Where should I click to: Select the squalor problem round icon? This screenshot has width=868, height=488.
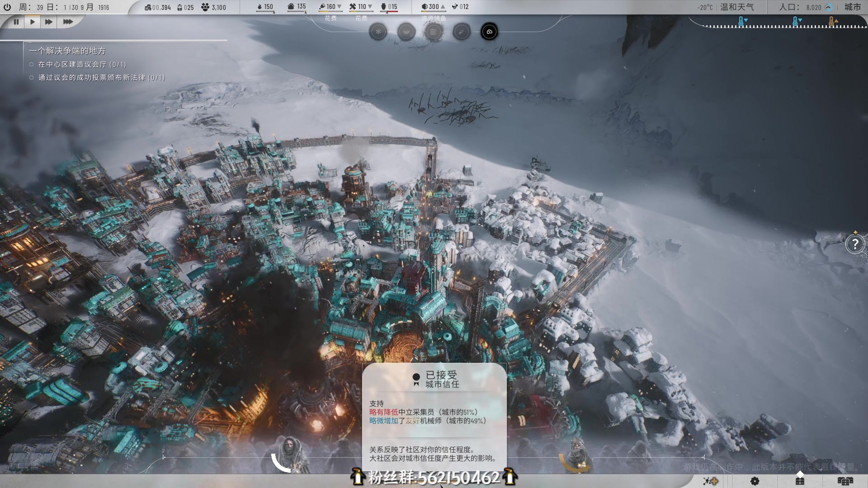[x=434, y=32]
